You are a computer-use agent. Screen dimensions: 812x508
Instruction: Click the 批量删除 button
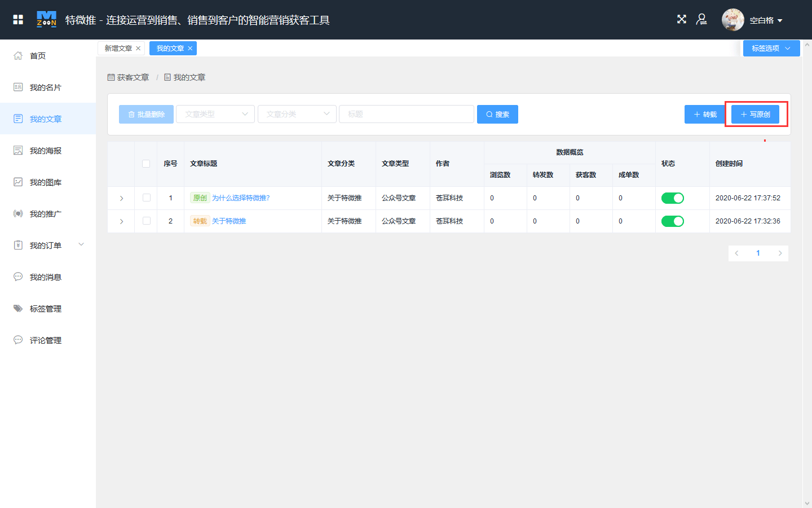[146, 114]
